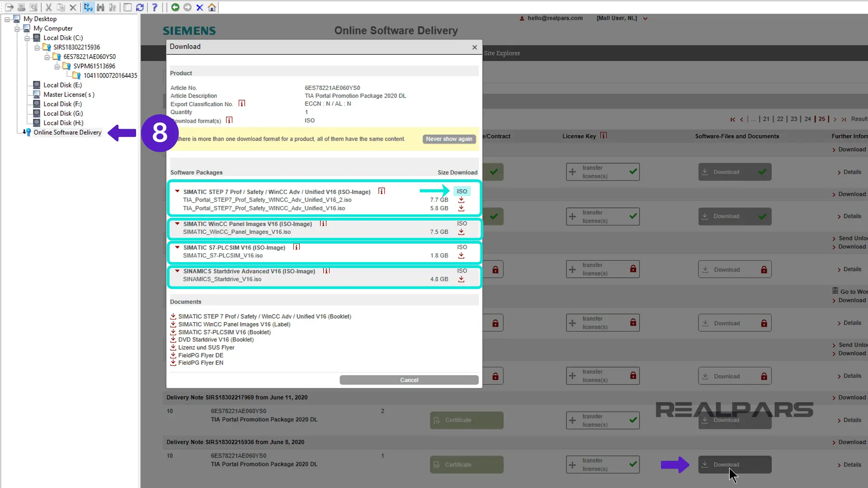Select Master License(s) in the tree
This screenshot has width=868, height=488.
coord(69,94)
